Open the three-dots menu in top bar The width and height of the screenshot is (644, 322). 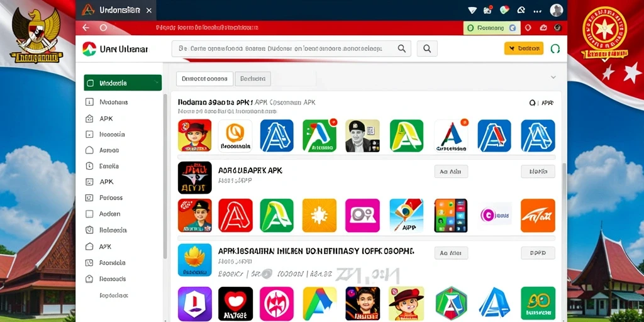[537, 11]
